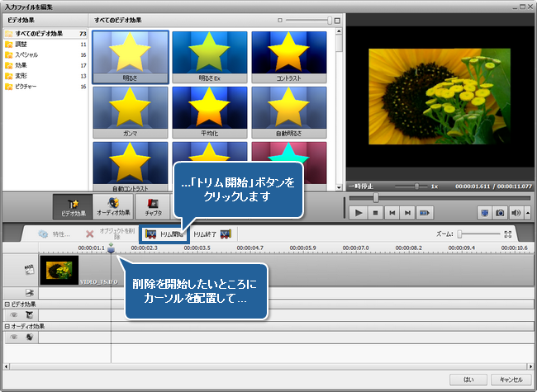
Task: Switch to the チャプタ tab
Action: (153, 205)
